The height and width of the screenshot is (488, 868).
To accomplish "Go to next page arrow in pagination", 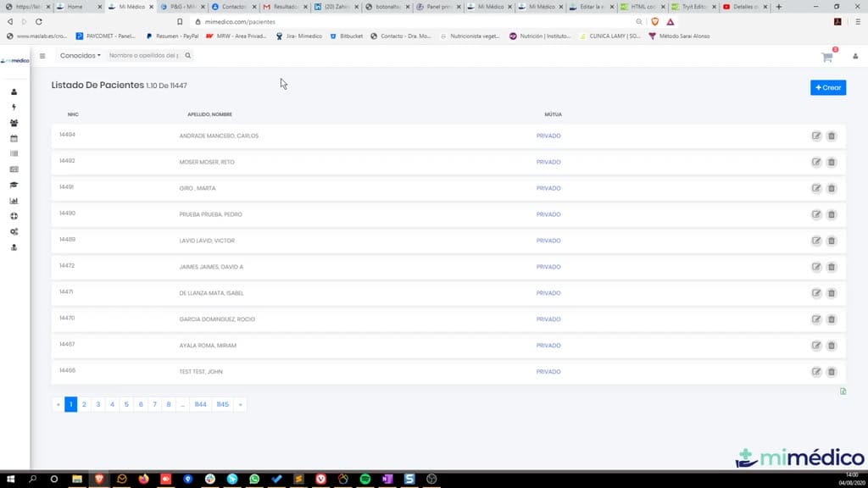I will (240, 404).
